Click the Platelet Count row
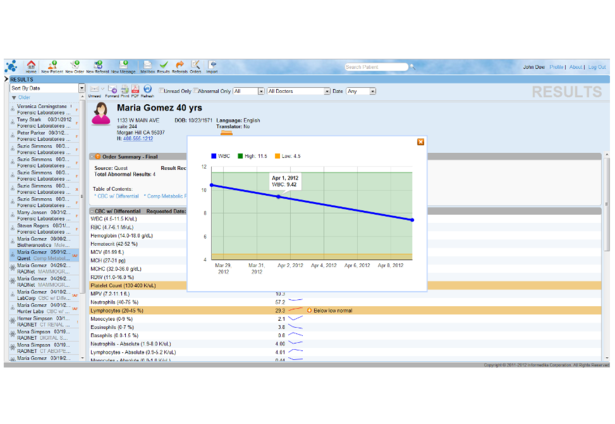This screenshot has width=615, height=424. [x=345, y=286]
